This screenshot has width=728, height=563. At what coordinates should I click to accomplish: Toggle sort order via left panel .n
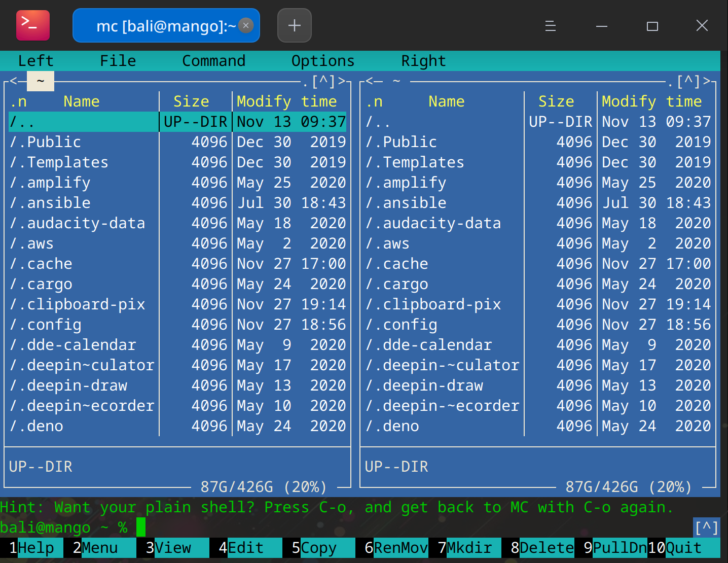tap(18, 101)
